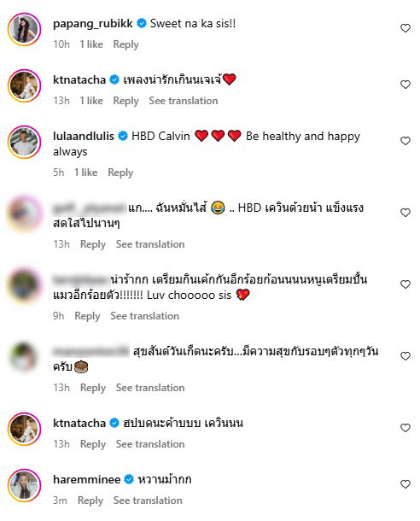The height and width of the screenshot is (521, 420).
Task: Reply to papang_rubikk's Sweet na ka comment
Action: click(x=125, y=44)
